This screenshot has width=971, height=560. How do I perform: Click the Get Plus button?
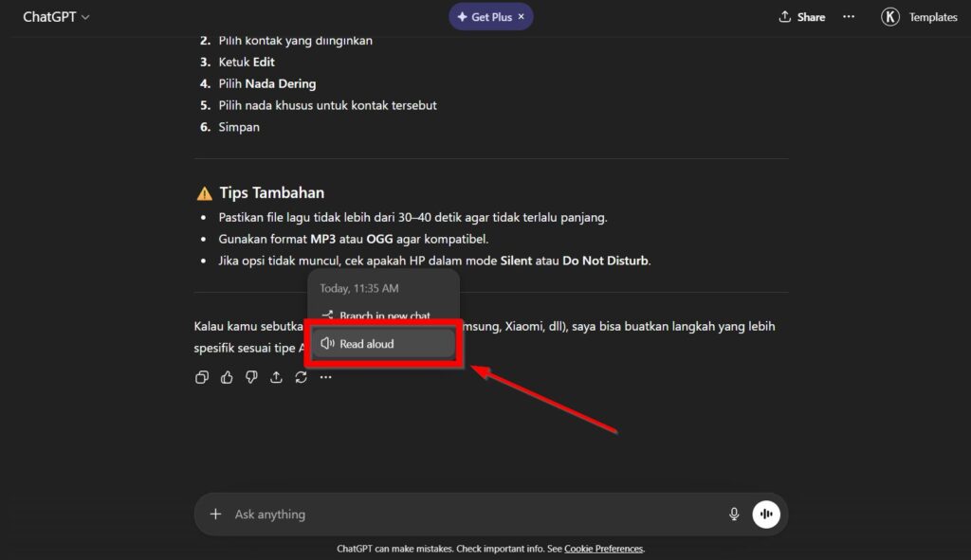(485, 16)
